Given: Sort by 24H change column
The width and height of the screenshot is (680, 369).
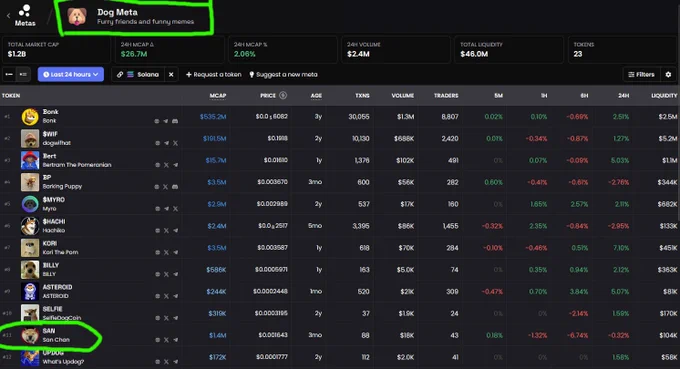Looking at the screenshot, I should tap(624, 95).
